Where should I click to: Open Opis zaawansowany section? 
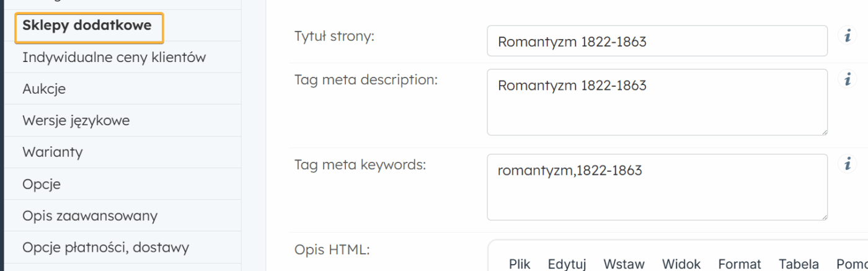90,216
